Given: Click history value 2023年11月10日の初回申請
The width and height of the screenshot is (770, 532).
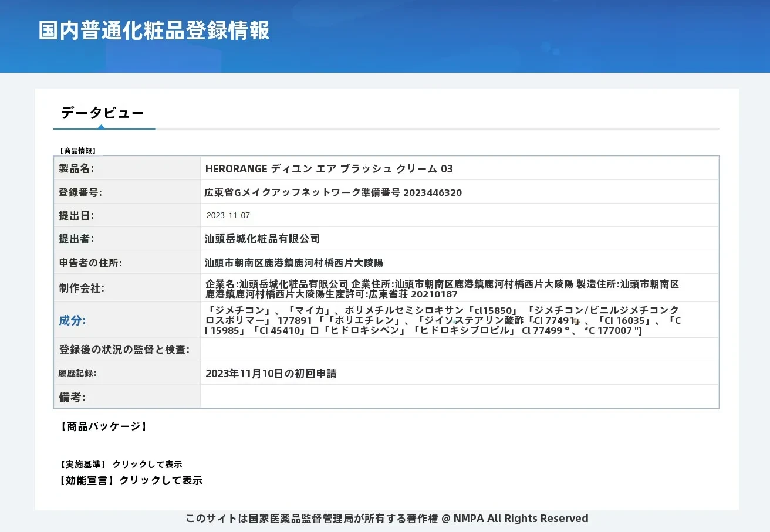Looking at the screenshot, I should pos(271,374).
